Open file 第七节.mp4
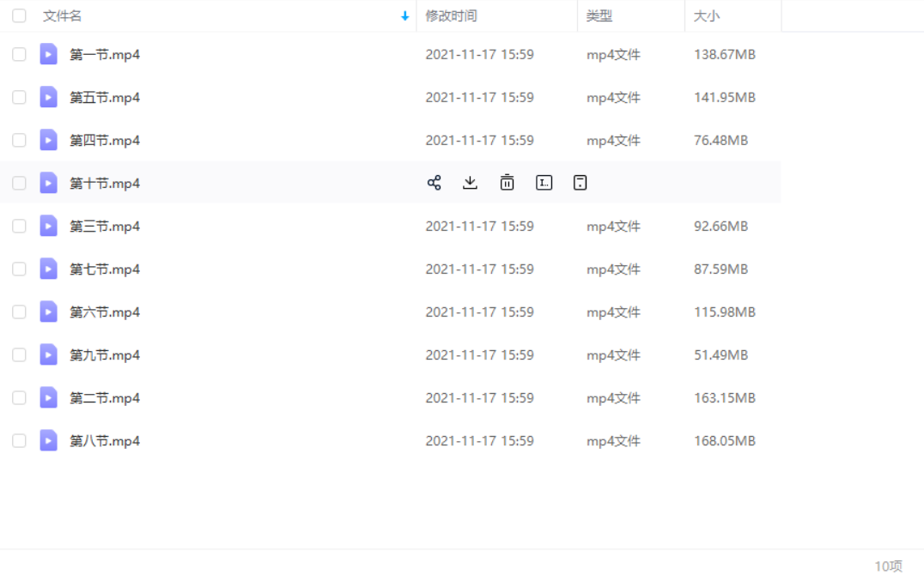This screenshot has height=575, width=924. point(105,269)
